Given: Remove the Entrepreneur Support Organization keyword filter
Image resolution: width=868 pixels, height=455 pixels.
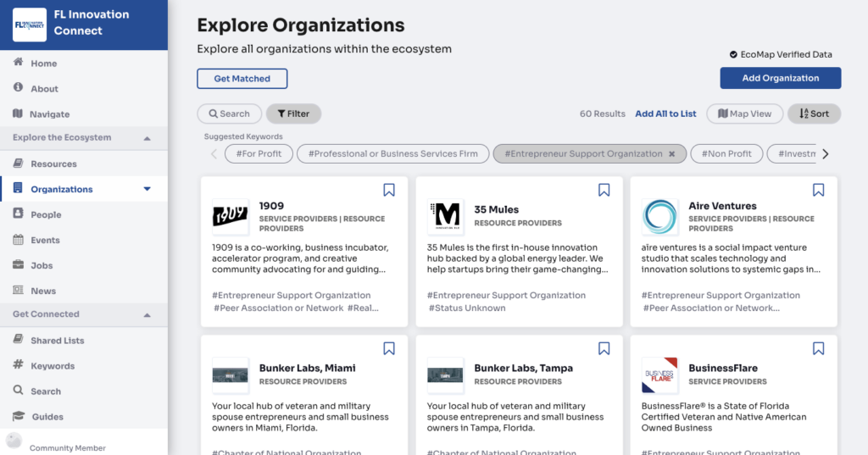Looking at the screenshot, I should click(671, 154).
